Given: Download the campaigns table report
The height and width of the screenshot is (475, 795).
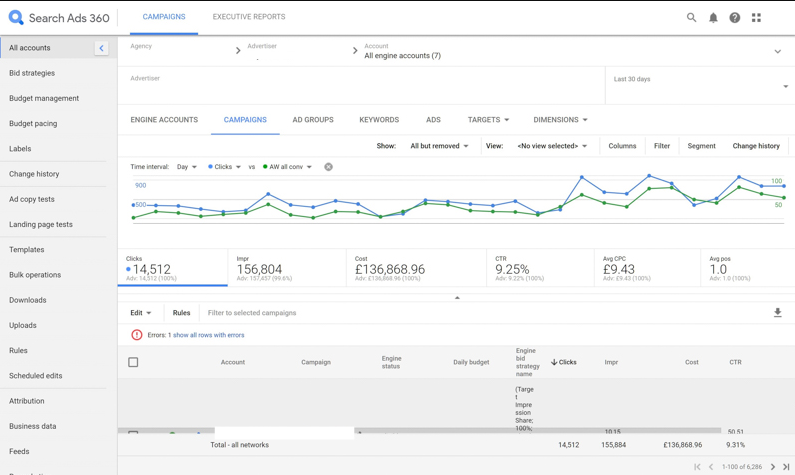Looking at the screenshot, I should coord(777,313).
